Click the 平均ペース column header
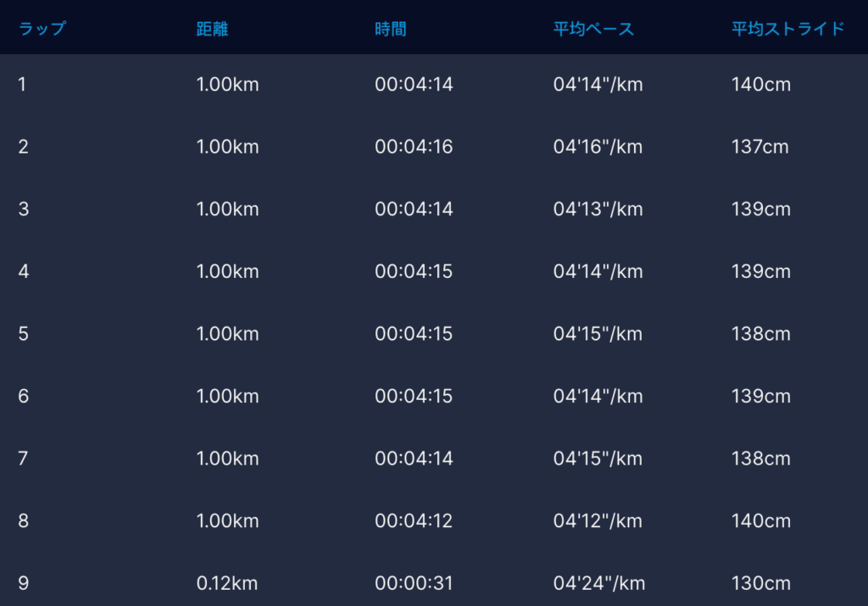868x606 pixels. pyautogui.click(x=593, y=29)
